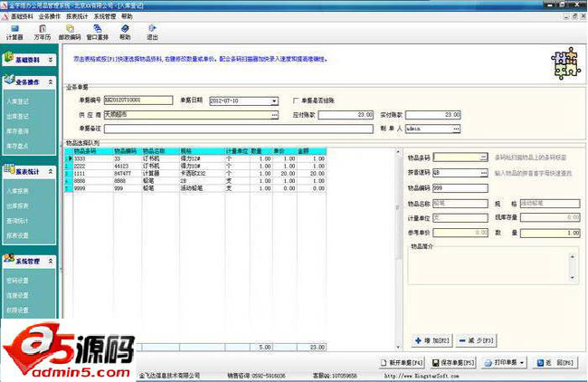Click the app logo left of the menu bar
588x382 pixels.
[5, 16]
